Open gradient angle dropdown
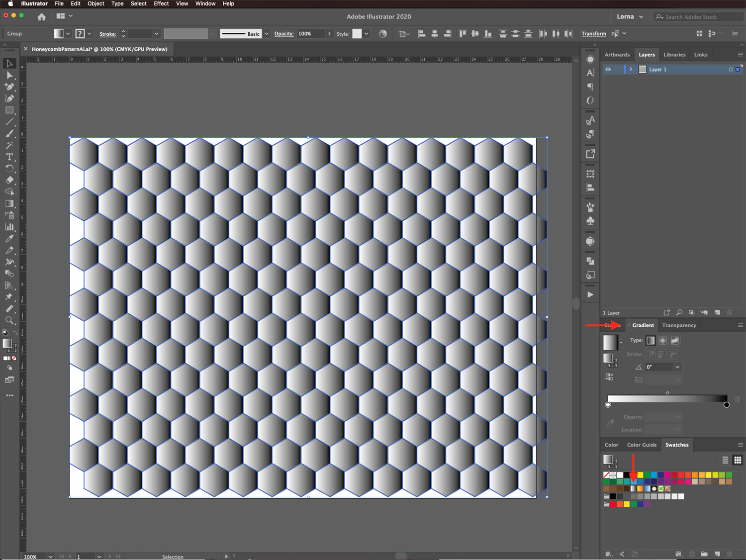Screen dimensions: 746x560 [677, 367]
